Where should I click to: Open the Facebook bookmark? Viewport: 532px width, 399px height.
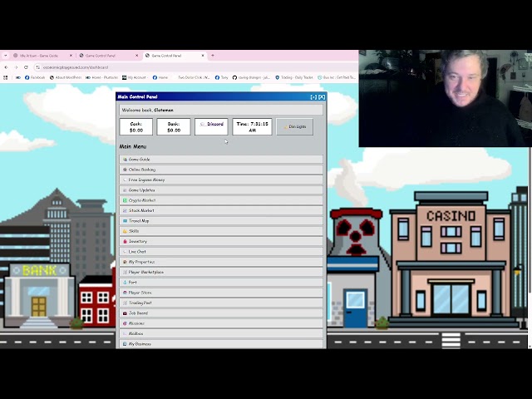point(35,77)
